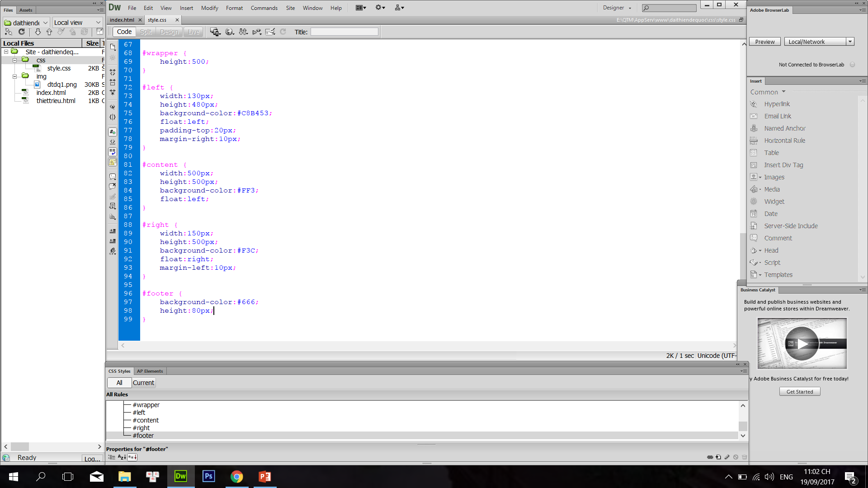Viewport: 868px width, 488px height.
Task: Collapse the css folder in Files tree
Action: (14, 60)
